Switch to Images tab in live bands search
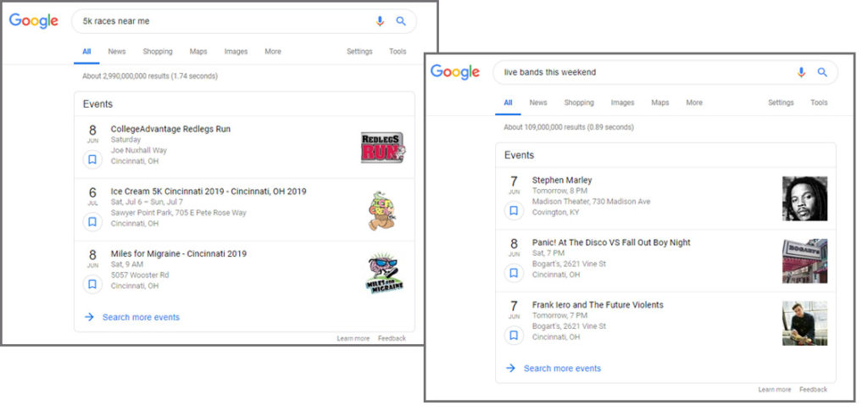 tap(622, 103)
